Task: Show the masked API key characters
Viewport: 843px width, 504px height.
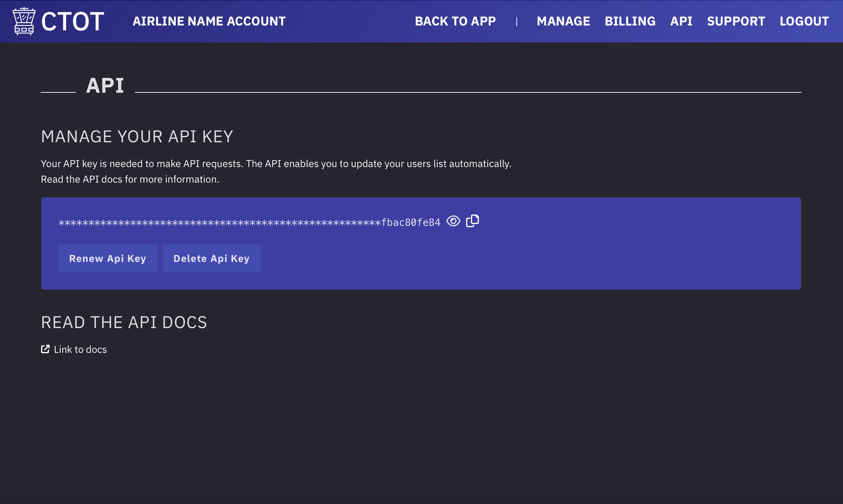Action: (454, 220)
